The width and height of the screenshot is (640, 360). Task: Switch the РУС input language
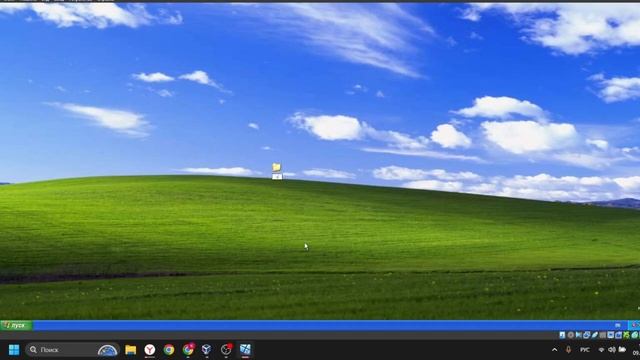585,350
